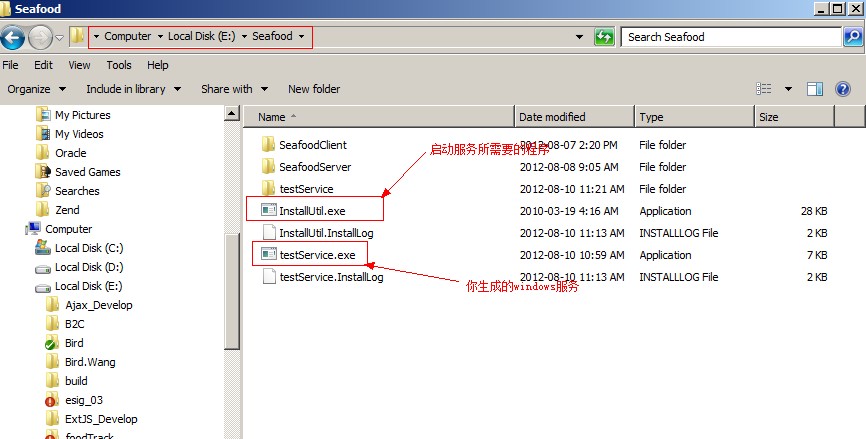Sort by the Type column header
This screenshot has width=866, height=439.
click(x=694, y=117)
